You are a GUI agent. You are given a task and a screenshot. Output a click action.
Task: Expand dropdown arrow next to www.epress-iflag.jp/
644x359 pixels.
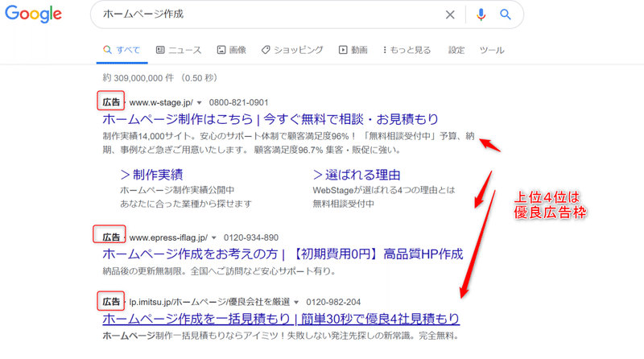click(213, 237)
